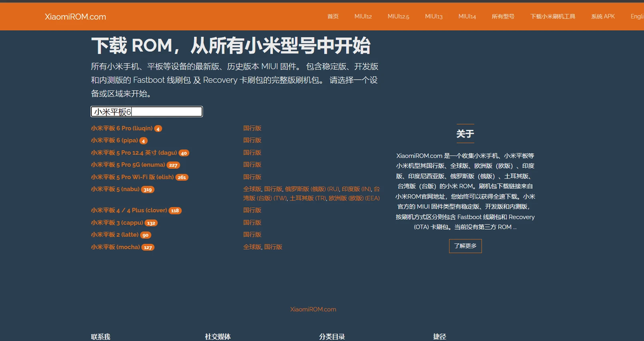The image size is (644, 341).
Task: Open the MIUI12 menu item
Action: [x=363, y=16]
